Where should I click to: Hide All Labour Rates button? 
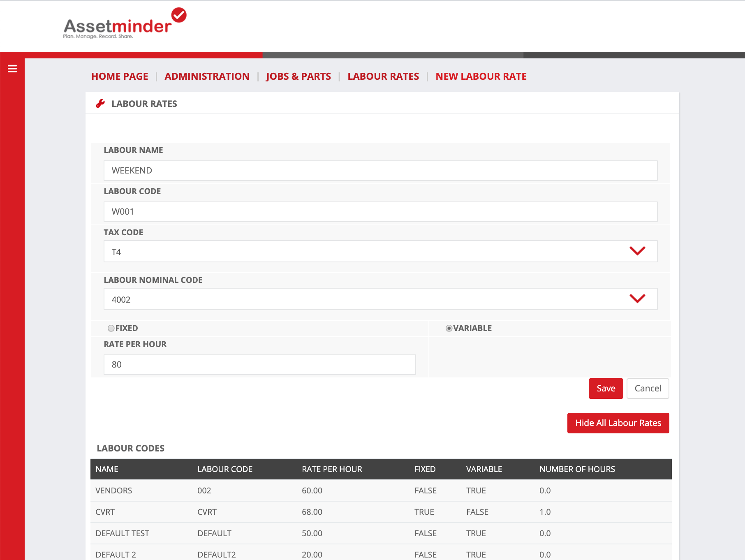point(618,423)
